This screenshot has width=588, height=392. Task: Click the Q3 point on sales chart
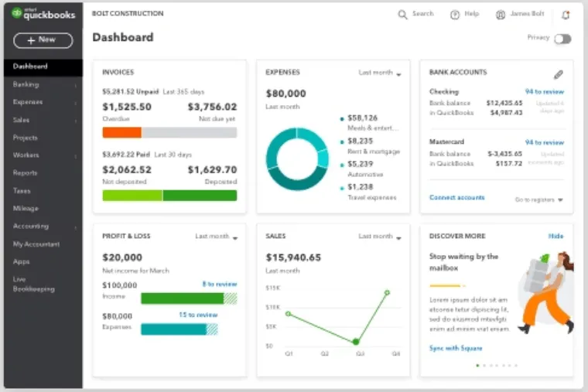tap(356, 342)
